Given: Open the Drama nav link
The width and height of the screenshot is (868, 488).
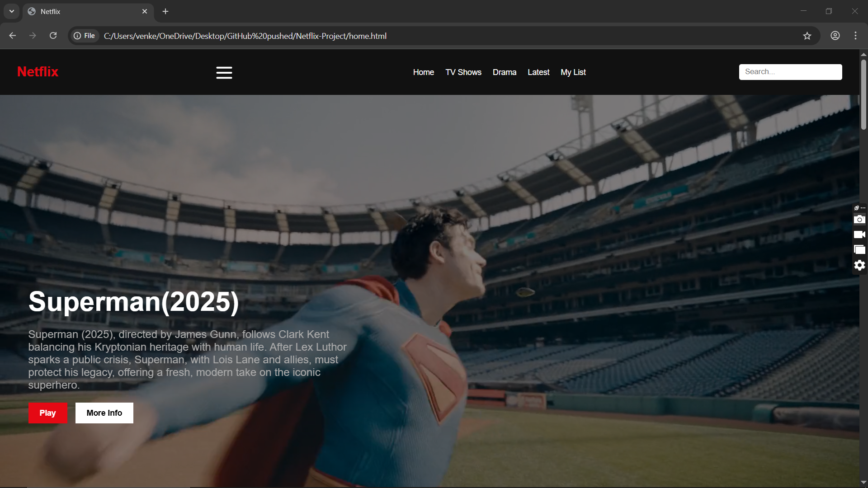Looking at the screenshot, I should pyautogui.click(x=504, y=72).
